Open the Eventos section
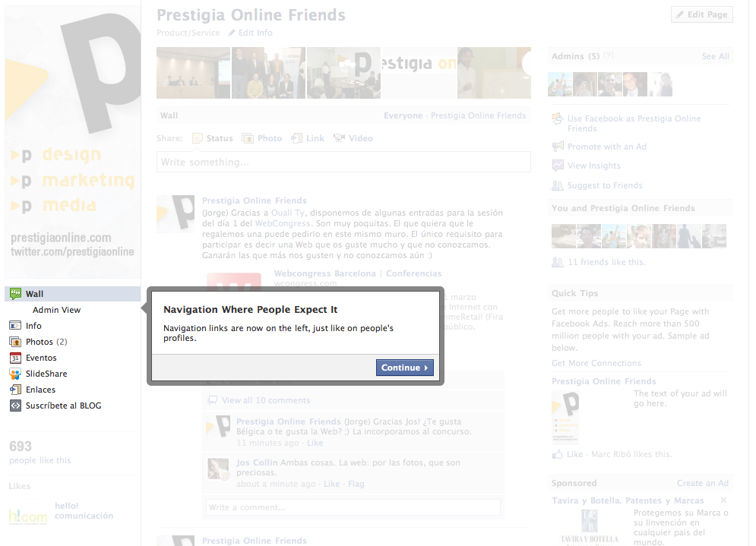 point(41,358)
